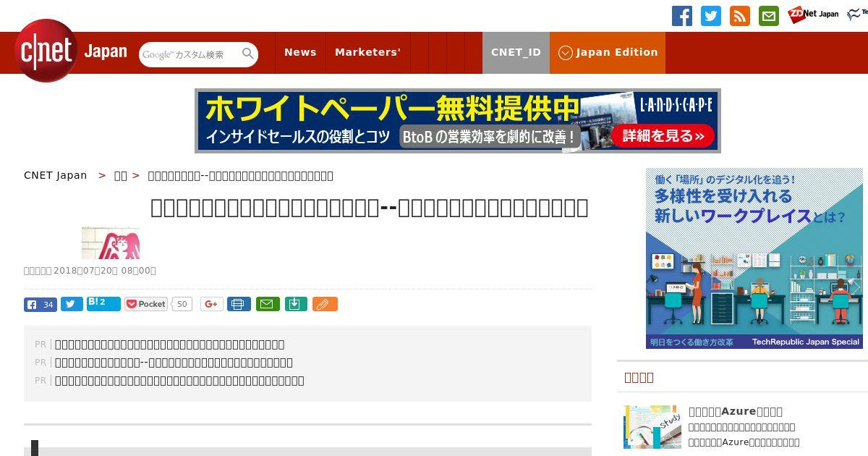
Task: Click the orange paperclip clip button
Action: coord(325,304)
